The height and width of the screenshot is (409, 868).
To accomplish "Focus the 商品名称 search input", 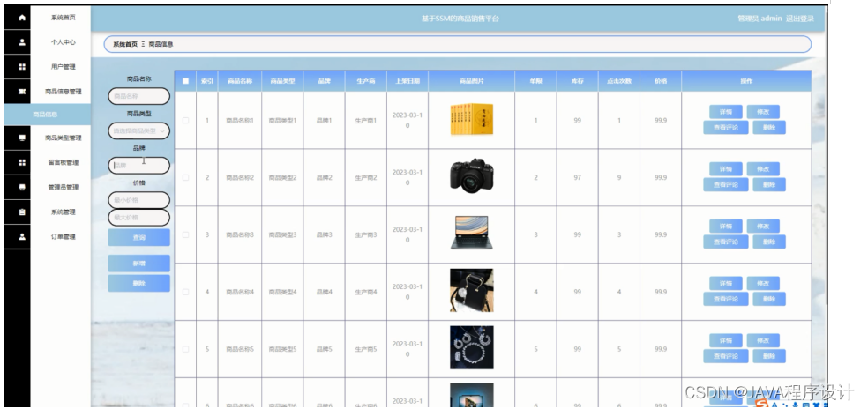I will coord(139,96).
